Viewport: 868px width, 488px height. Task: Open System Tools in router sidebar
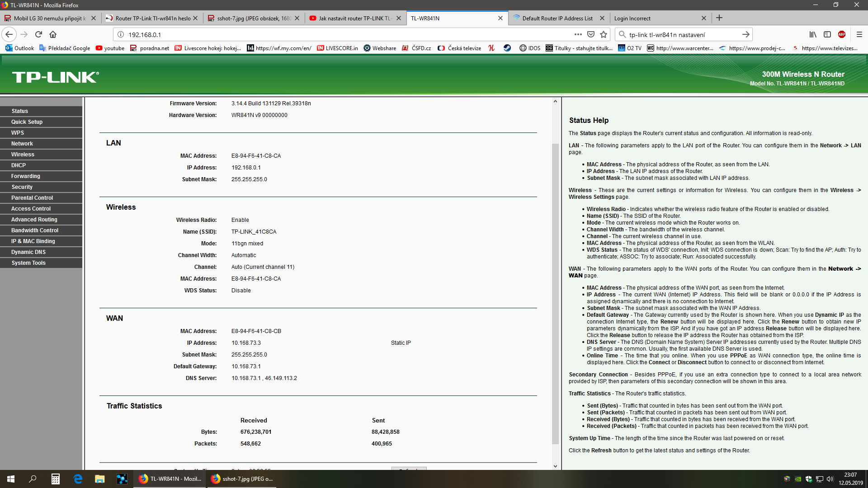[x=28, y=263]
